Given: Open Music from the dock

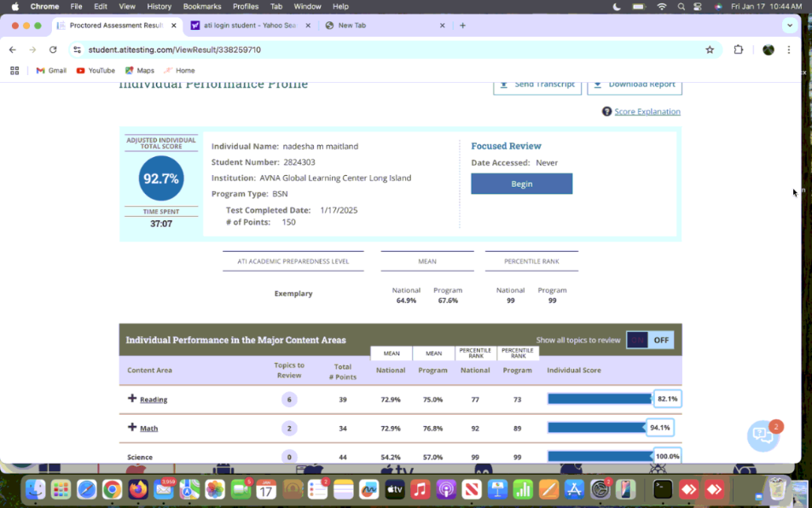Looking at the screenshot, I should point(420,489).
